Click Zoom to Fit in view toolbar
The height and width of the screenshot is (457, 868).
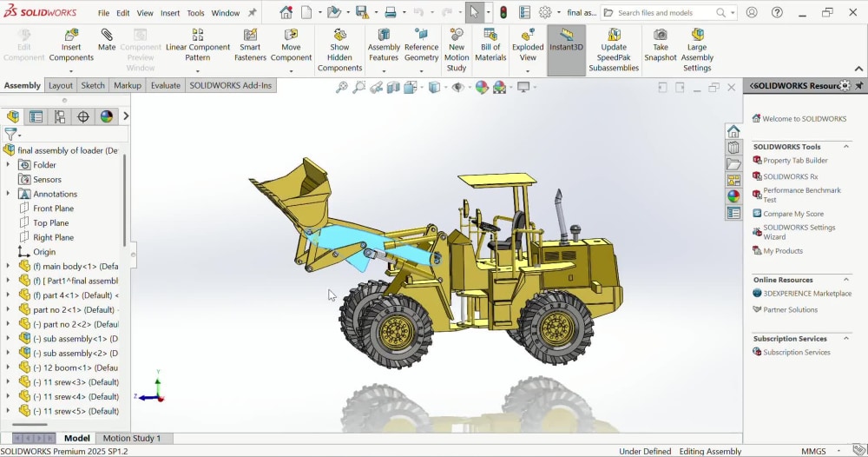pyautogui.click(x=342, y=87)
